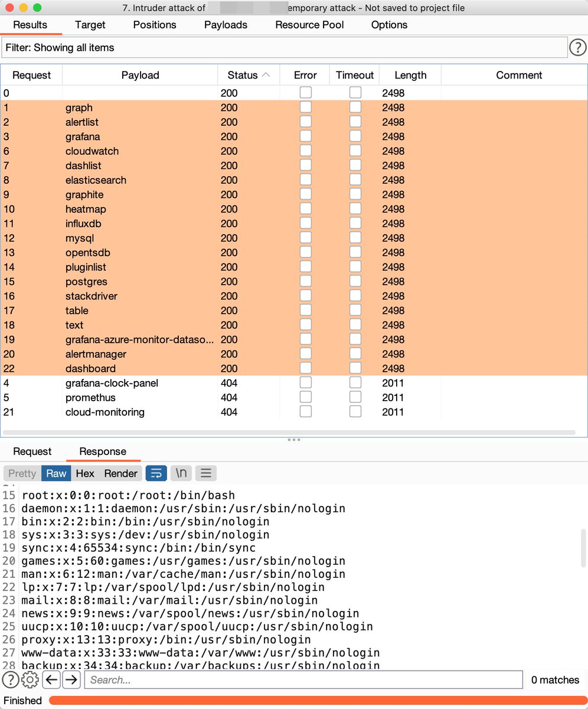This screenshot has width=588, height=709.
Task: Sort results by Request column header
Action: [32, 75]
